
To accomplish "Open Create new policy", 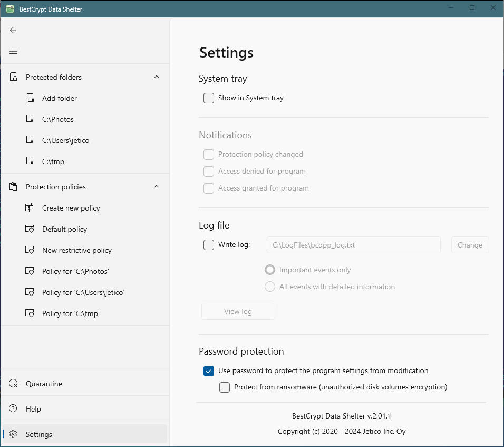I will tap(71, 208).
